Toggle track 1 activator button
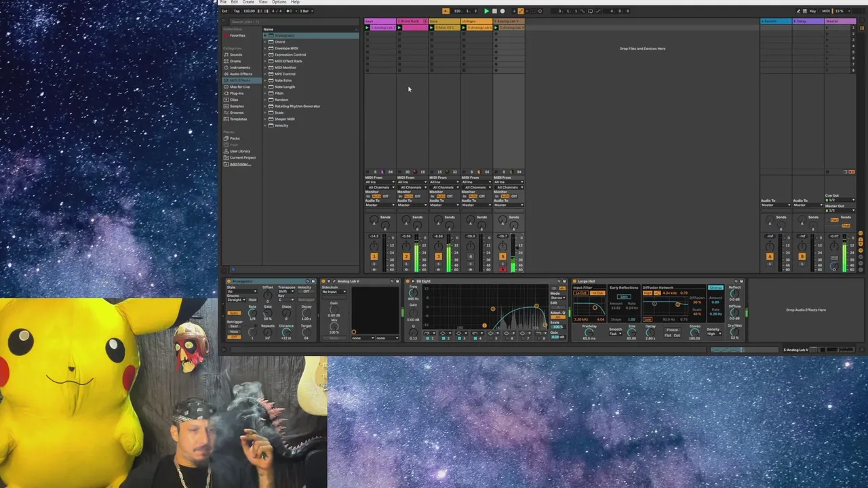 pos(374,257)
